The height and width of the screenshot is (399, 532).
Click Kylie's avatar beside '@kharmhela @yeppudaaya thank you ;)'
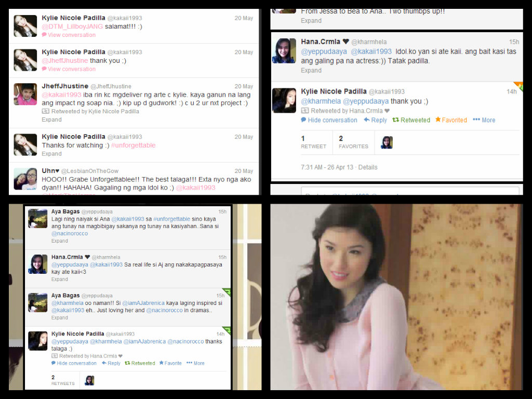[284, 100]
